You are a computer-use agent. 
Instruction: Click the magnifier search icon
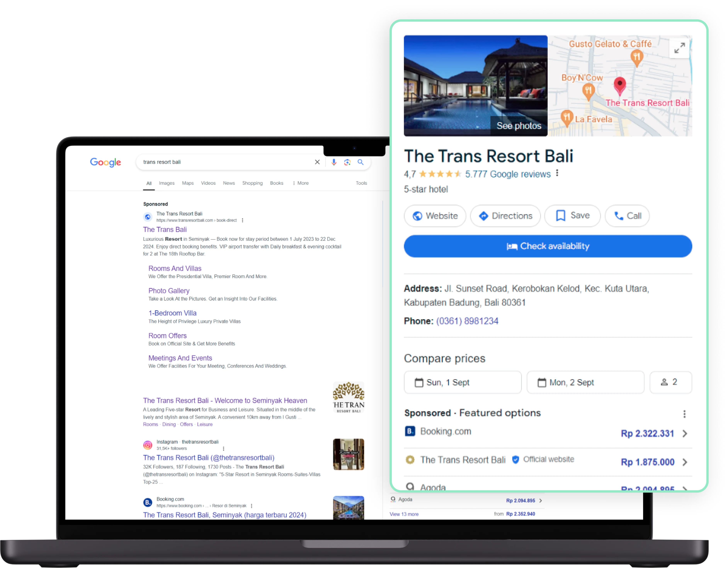[x=360, y=162]
